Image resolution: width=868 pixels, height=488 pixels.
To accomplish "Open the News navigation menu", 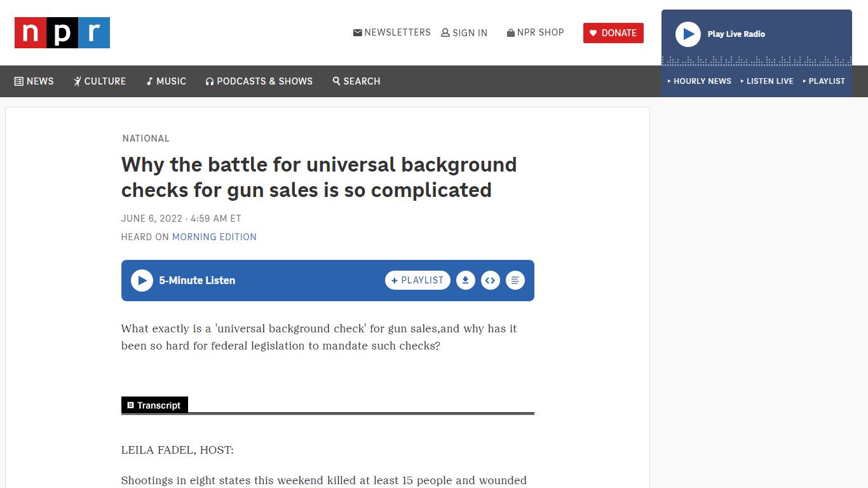I will click(x=34, y=81).
